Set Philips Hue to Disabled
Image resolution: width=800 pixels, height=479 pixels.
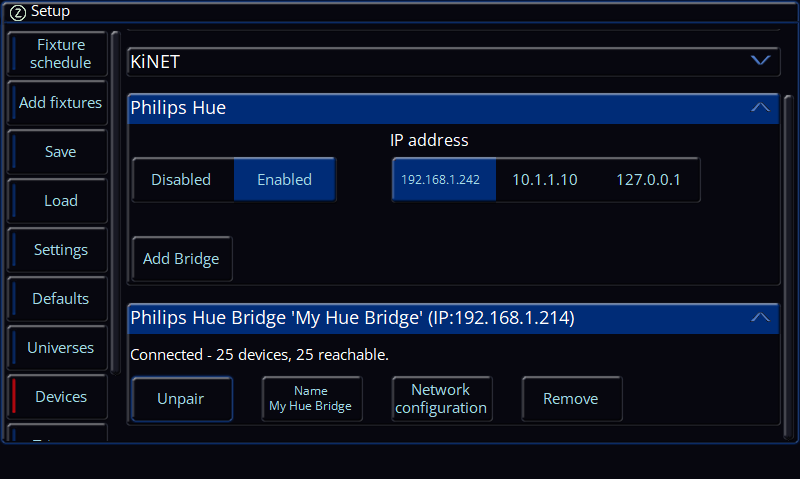183,180
